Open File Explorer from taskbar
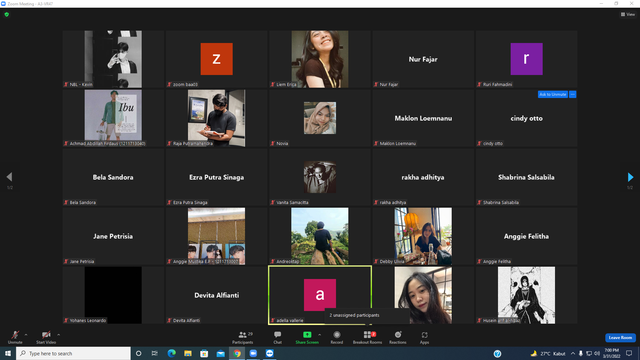The height and width of the screenshot is (360, 640). tap(188, 353)
